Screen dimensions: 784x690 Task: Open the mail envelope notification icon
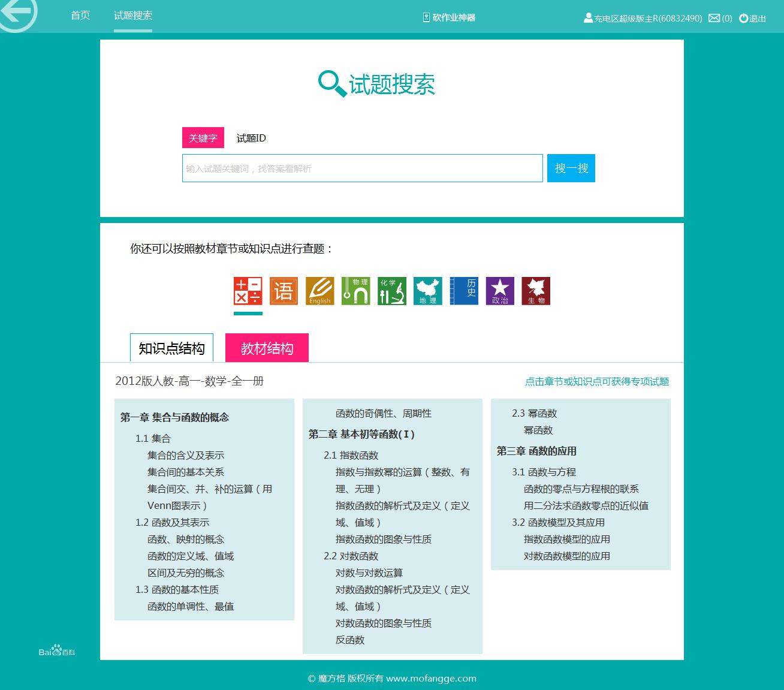coord(715,19)
